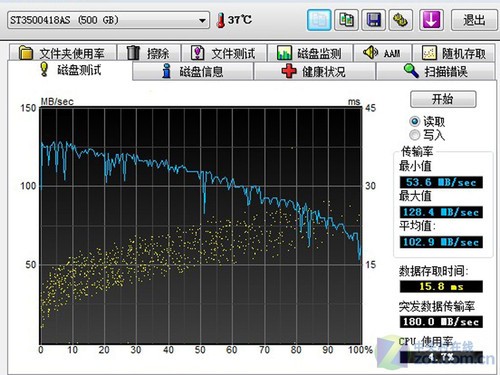The image size is (500, 375).
Task: Click the drive selector dropdown arrow
Action: (202, 20)
